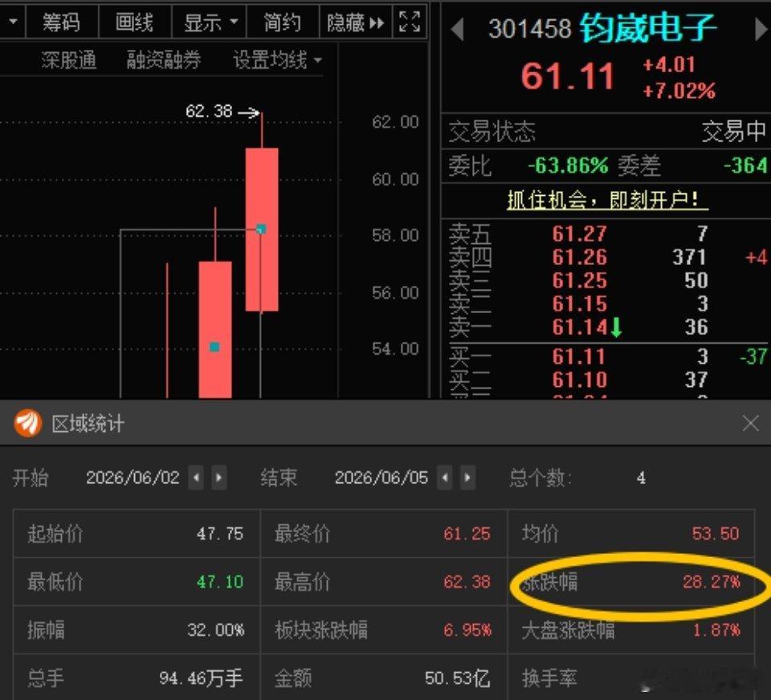Image resolution: width=771 pixels, height=700 pixels.
Task: Click the 均价 value 53.50
Action: 716,533
